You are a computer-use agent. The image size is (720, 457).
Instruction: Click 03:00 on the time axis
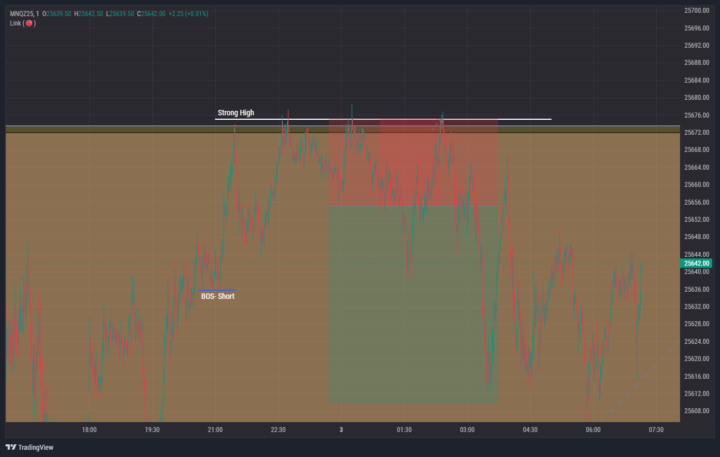(x=467, y=430)
